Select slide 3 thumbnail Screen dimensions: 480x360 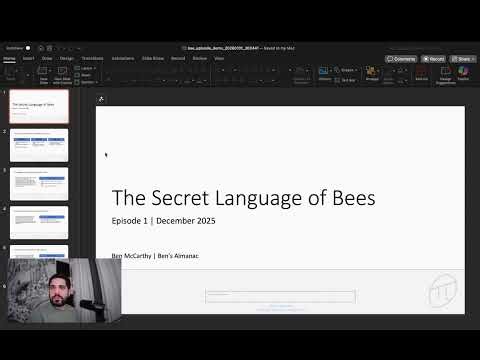tap(39, 184)
